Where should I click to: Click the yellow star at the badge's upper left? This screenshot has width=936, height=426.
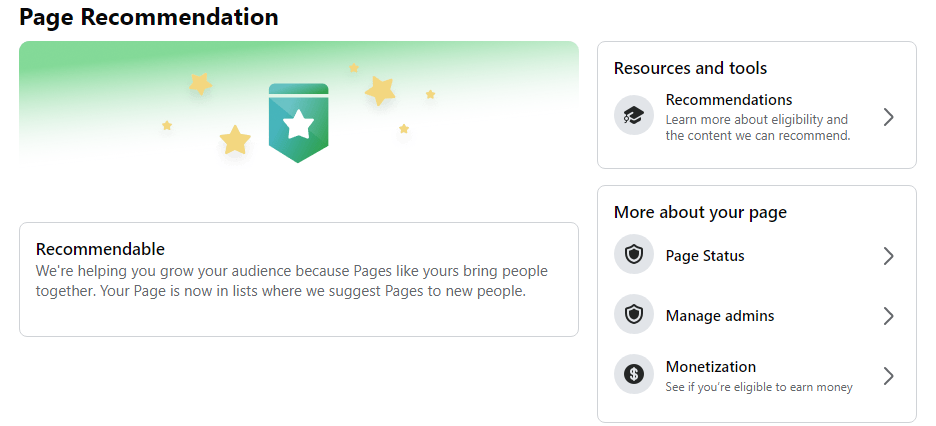pyautogui.click(x=201, y=84)
